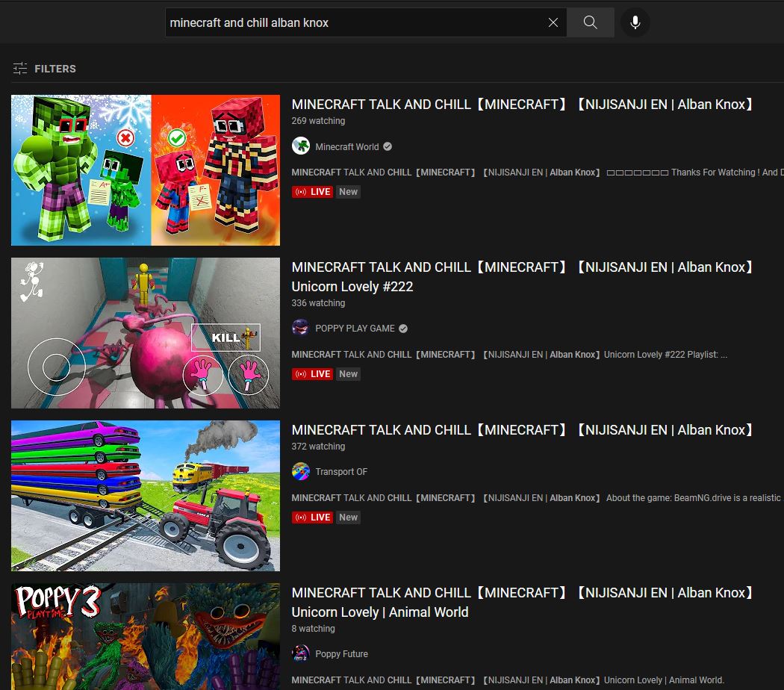Open the POPPY PLAY GAME channel name link
Screen dimensions: 784x690
click(355, 329)
